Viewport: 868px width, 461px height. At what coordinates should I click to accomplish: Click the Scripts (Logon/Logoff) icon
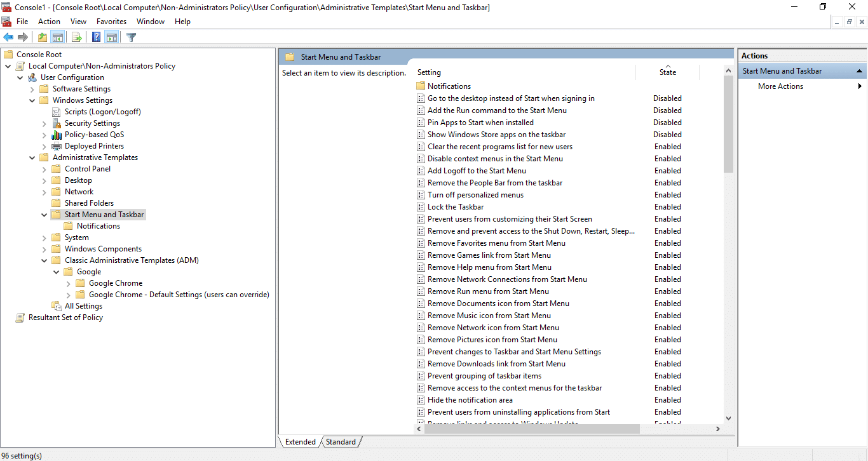pos(57,112)
